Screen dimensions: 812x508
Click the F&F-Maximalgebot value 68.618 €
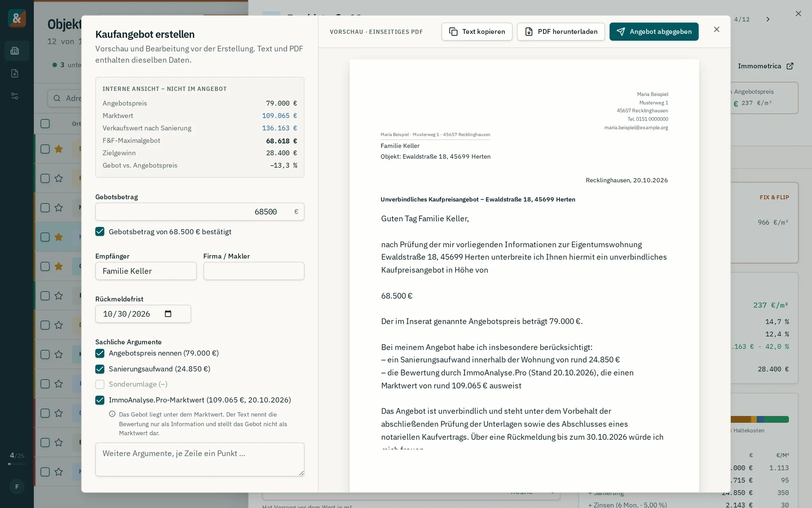(x=282, y=141)
